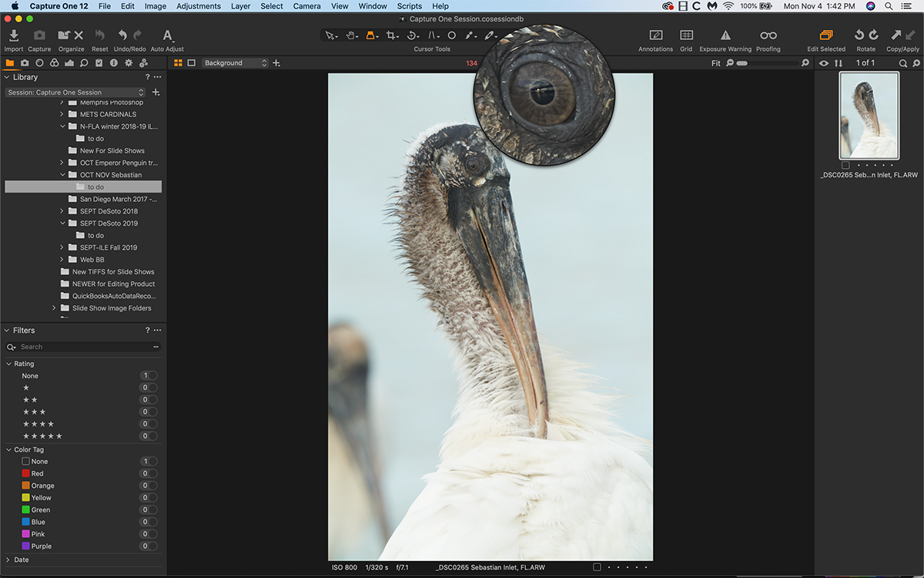
Task: Tick color tag box under thumbnail
Action: [845, 165]
